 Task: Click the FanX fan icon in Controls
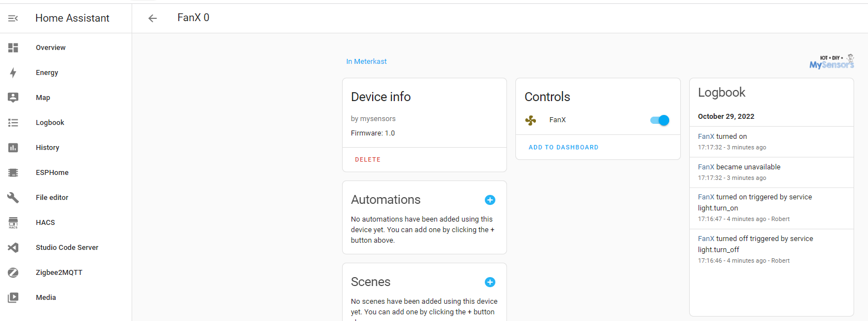(530, 120)
